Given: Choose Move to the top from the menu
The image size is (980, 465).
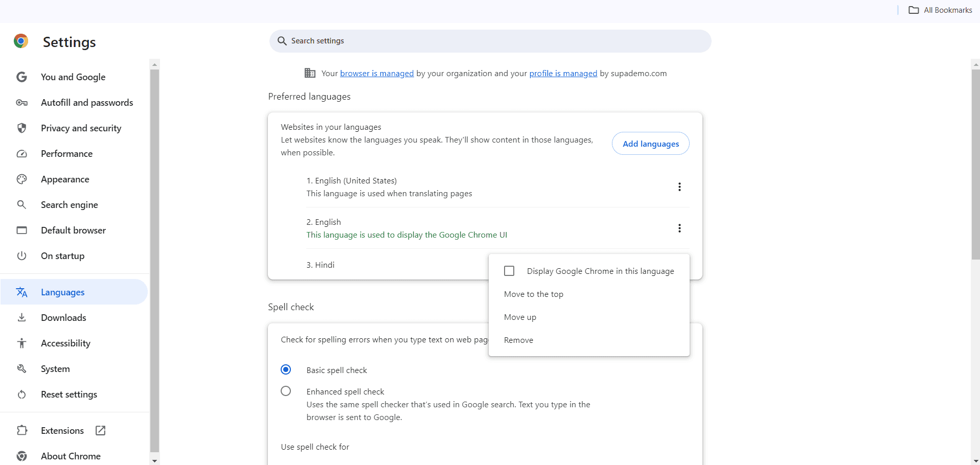Looking at the screenshot, I should 533,294.
